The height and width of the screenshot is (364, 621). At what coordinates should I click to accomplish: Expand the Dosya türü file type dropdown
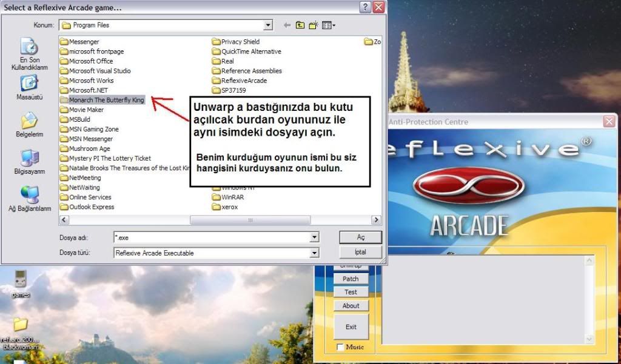coord(314,253)
